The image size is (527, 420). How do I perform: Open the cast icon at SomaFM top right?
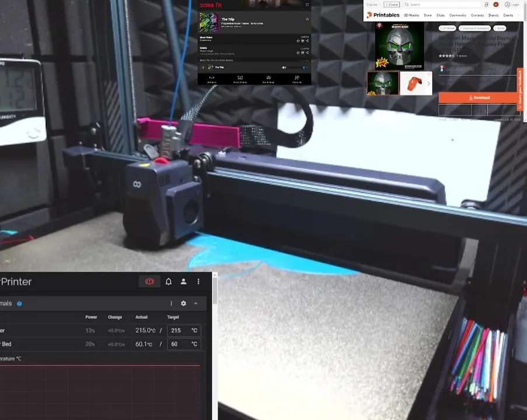pos(307,5)
